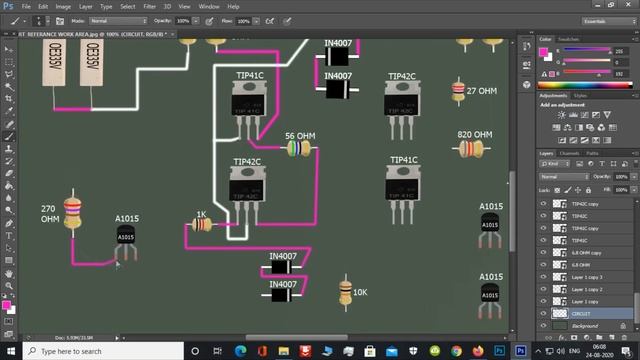Open the brush Mode dropdown
Screen dimensions: 640x360
click(118, 21)
